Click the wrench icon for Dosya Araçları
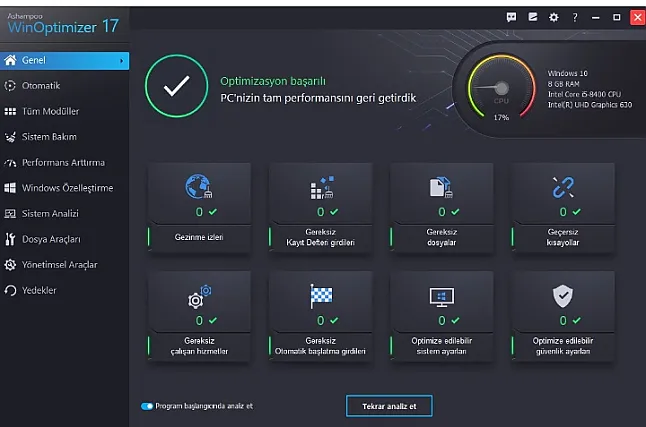Image resolution: width=646 pixels, height=427 pixels. (x=10, y=239)
